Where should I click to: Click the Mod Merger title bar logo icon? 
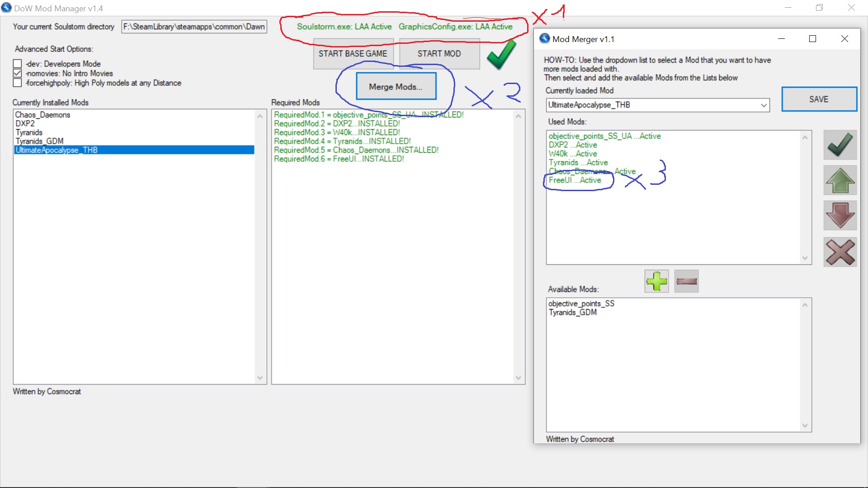click(x=545, y=39)
